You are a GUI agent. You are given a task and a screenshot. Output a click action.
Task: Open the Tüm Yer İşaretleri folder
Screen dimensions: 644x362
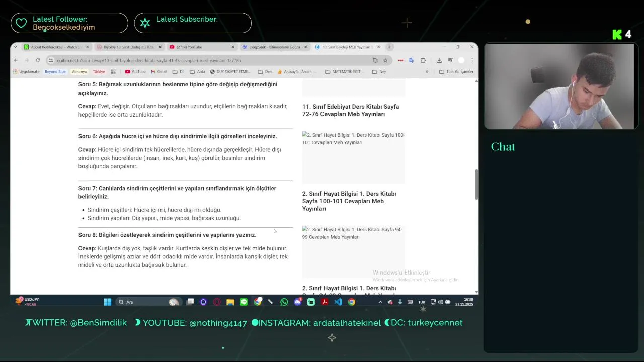457,72
